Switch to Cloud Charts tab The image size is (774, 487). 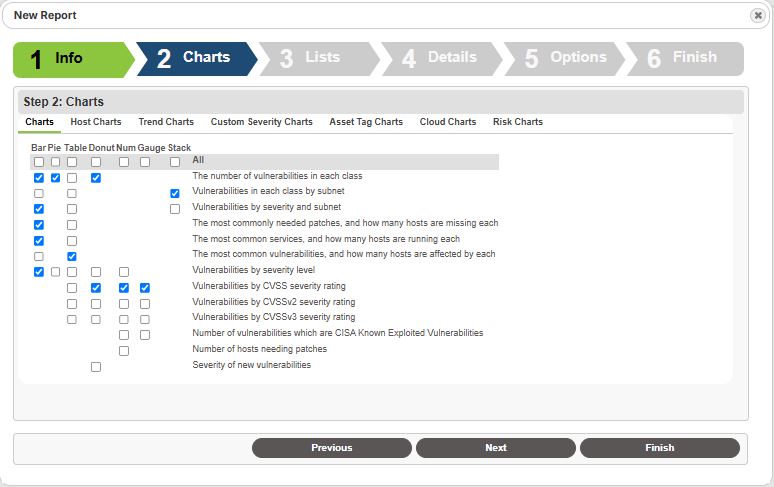point(448,122)
